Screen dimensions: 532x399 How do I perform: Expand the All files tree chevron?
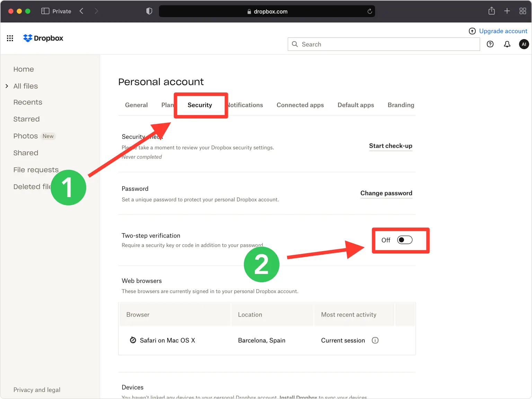point(7,86)
